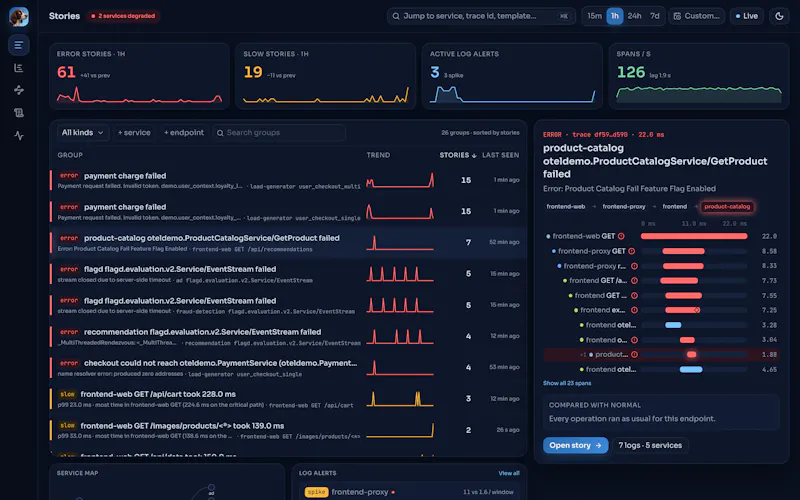
Task: Click error icon on the 7.73 span row
Action: coord(634,281)
